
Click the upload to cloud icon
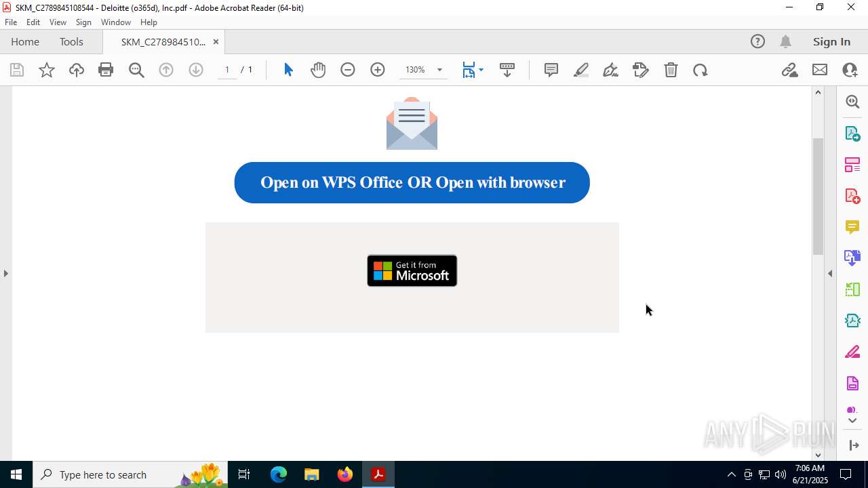(77, 70)
